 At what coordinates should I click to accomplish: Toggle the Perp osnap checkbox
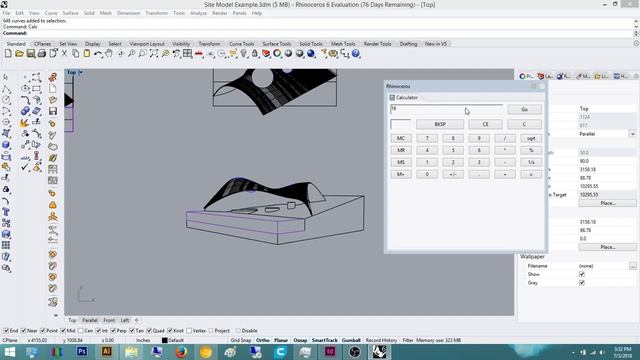click(x=113, y=331)
